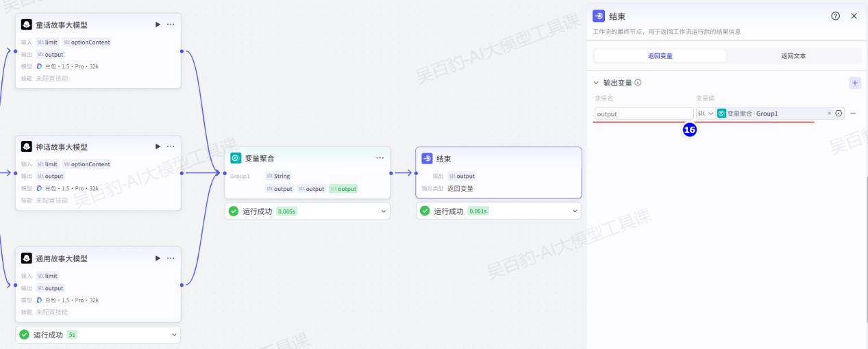Viewport: 868px width, 349px height.
Task: Open the 变量聚合 node options menu
Action: point(380,158)
